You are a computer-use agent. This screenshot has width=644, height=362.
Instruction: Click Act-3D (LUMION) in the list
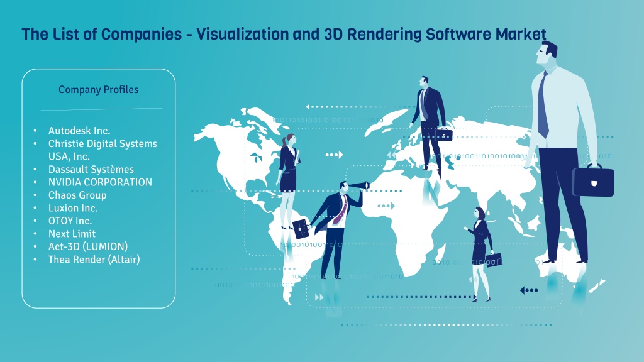tap(88, 246)
